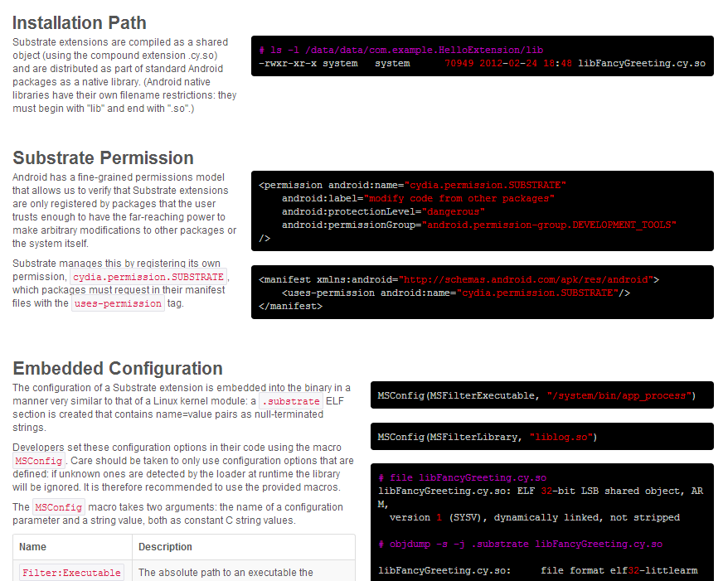Click the cydia.permission.SUBSTRATE inline code in paragraph

point(148,277)
